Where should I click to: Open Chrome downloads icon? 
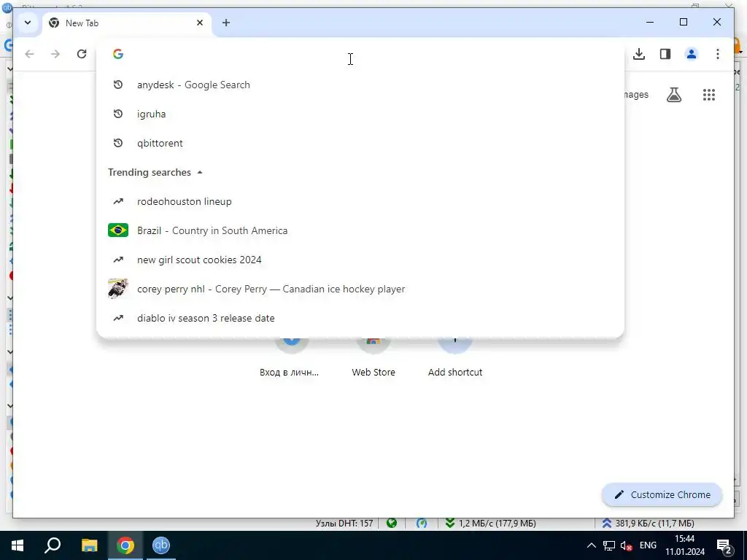click(639, 54)
